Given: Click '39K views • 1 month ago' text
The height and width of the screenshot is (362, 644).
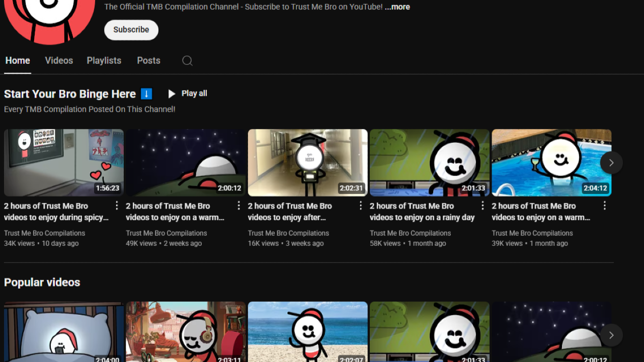Looking at the screenshot, I should tap(530, 243).
